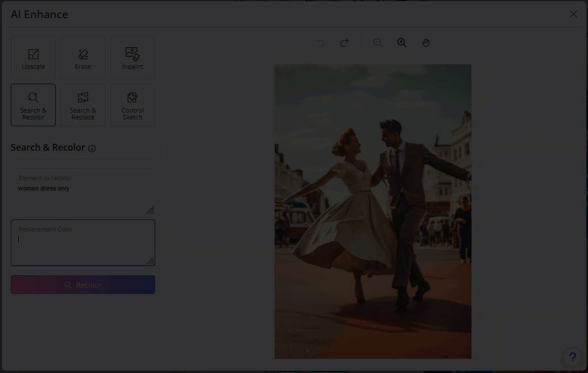Select the Erase tool
Viewport: 588px width, 373px height.
click(x=83, y=58)
